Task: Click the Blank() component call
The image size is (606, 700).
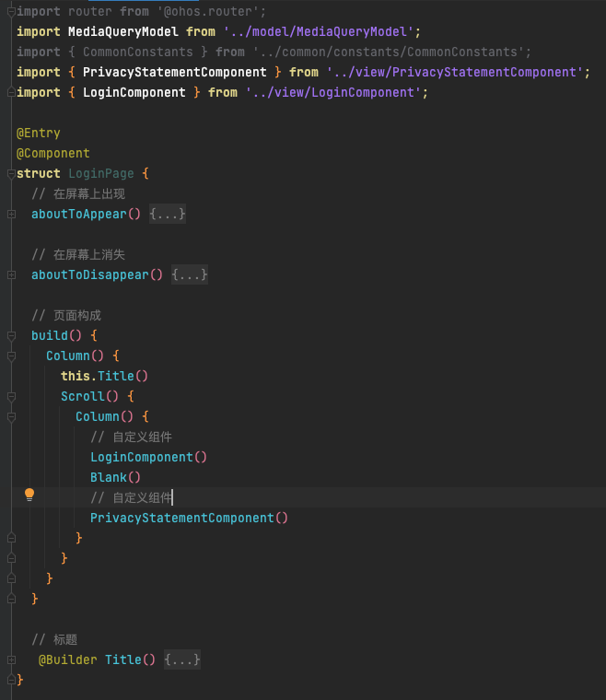Action: [x=115, y=477]
